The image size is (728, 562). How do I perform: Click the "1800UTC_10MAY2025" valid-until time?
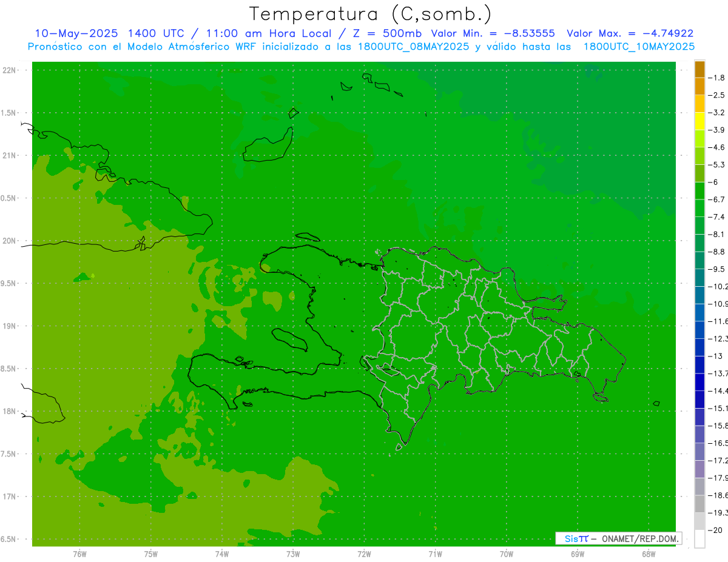tap(639, 47)
